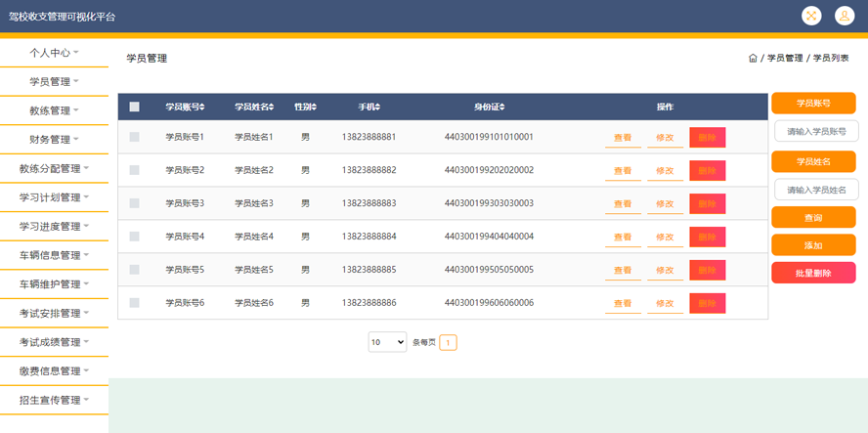Sort table by 学员账号 column arrows
Viewport: 868px width, 433px height.
tap(202, 108)
